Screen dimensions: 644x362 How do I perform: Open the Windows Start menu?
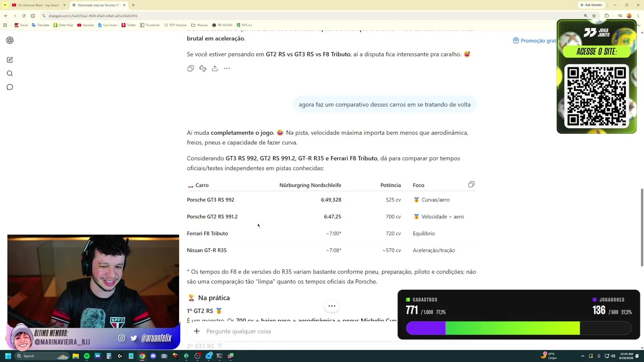[8, 356]
